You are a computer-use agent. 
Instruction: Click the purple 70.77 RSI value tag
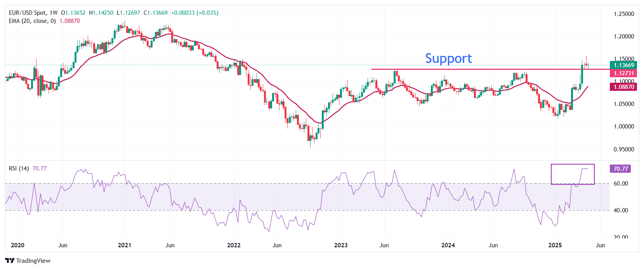click(x=620, y=169)
